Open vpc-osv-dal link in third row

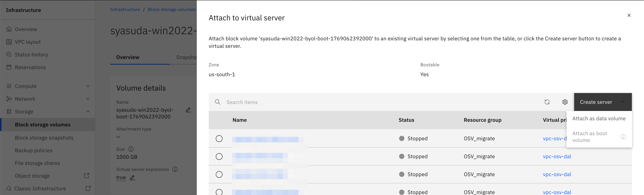pyautogui.click(x=557, y=174)
